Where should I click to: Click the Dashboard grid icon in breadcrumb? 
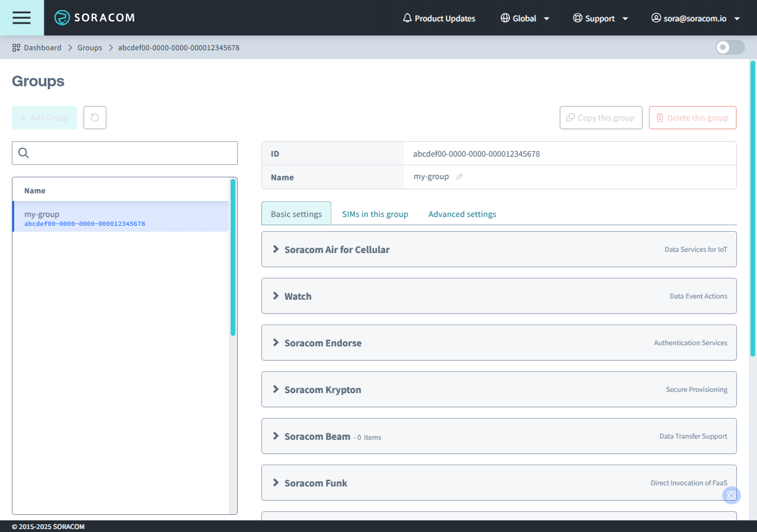point(17,47)
